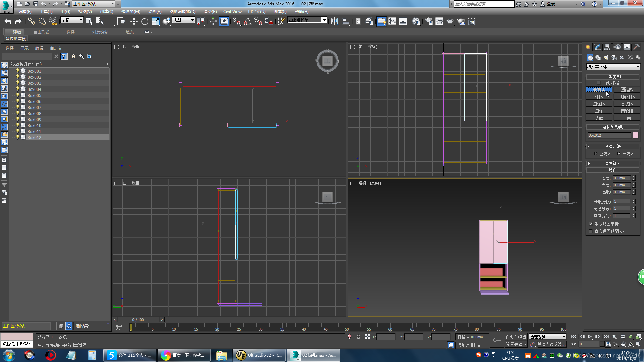
Task: Click 长方体 button
Action: [599, 89]
